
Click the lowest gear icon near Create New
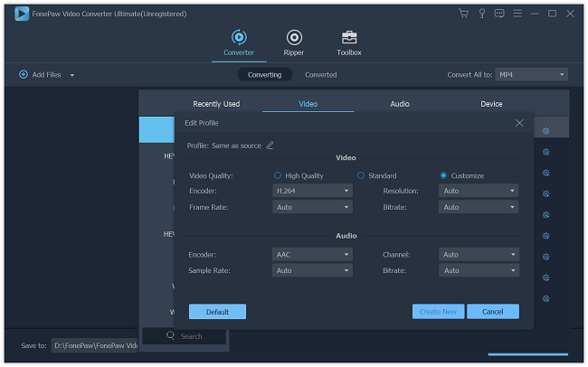pos(546,299)
